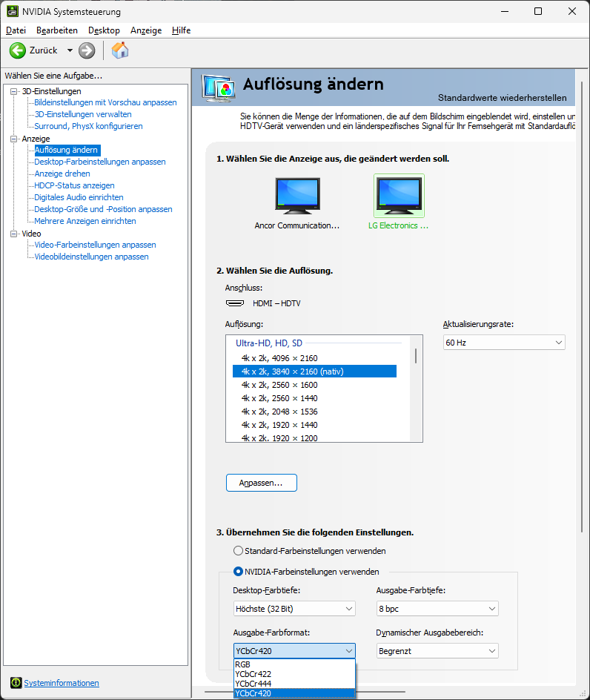Image resolution: width=590 pixels, height=700 pixels.
Task: Open Videobildeinstellungen anpassen
Action: [91, 257]
